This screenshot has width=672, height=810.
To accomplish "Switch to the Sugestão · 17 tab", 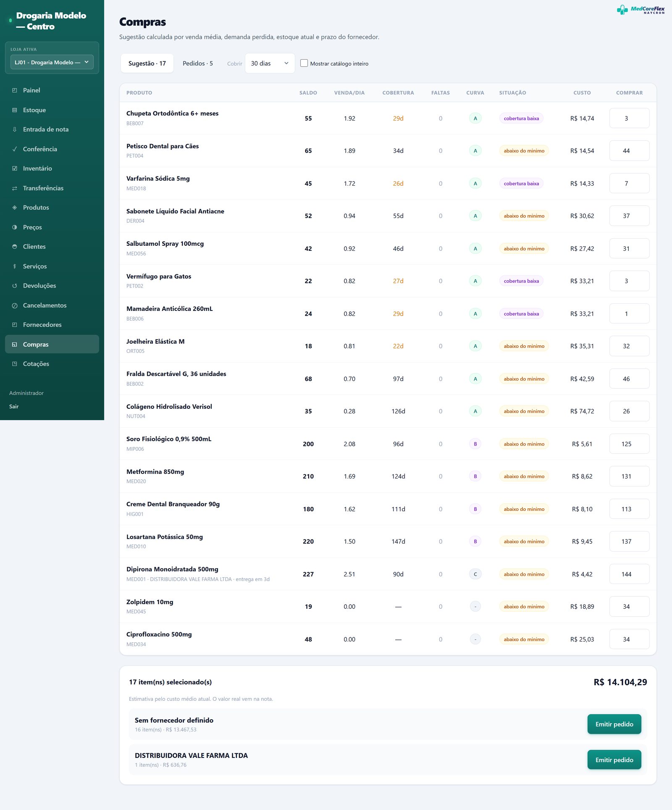I will [147, 63].
